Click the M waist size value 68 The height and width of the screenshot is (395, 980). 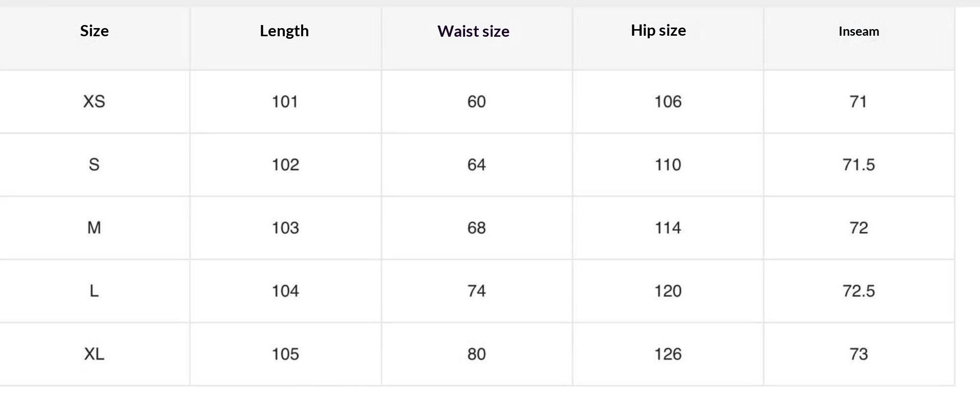pos(477,228)
